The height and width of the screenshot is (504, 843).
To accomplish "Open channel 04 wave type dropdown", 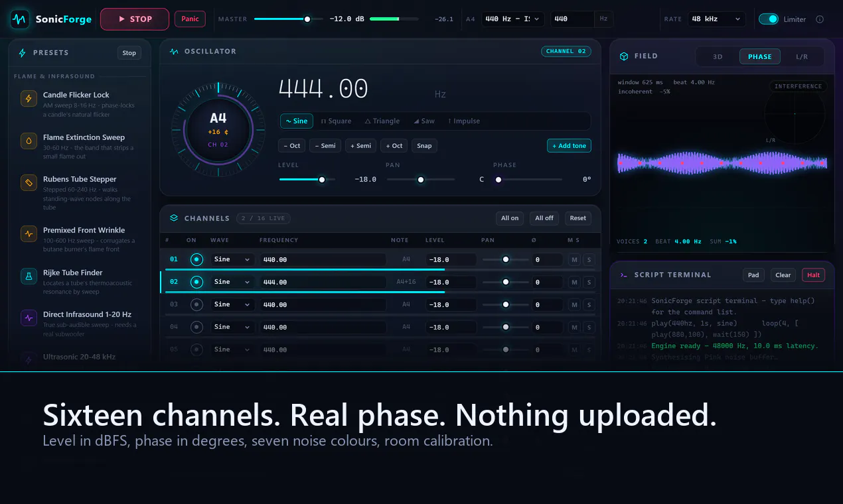I will 232,327.
